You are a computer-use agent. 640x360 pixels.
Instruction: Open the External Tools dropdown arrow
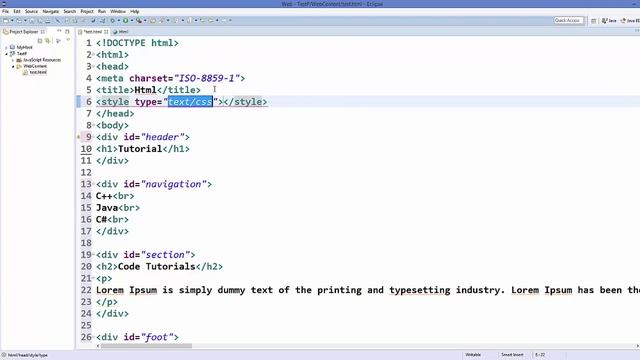(145, 20)
